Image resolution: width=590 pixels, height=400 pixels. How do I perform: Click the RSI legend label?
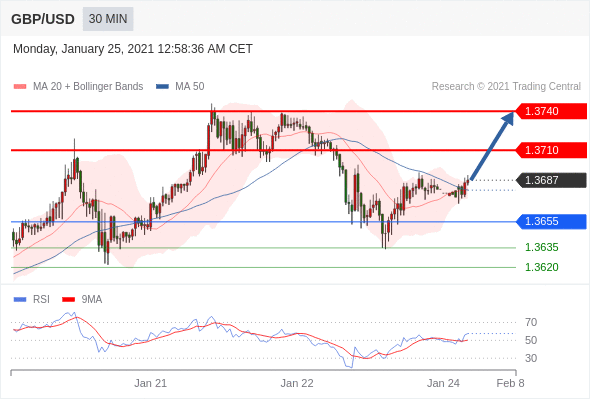41,300
